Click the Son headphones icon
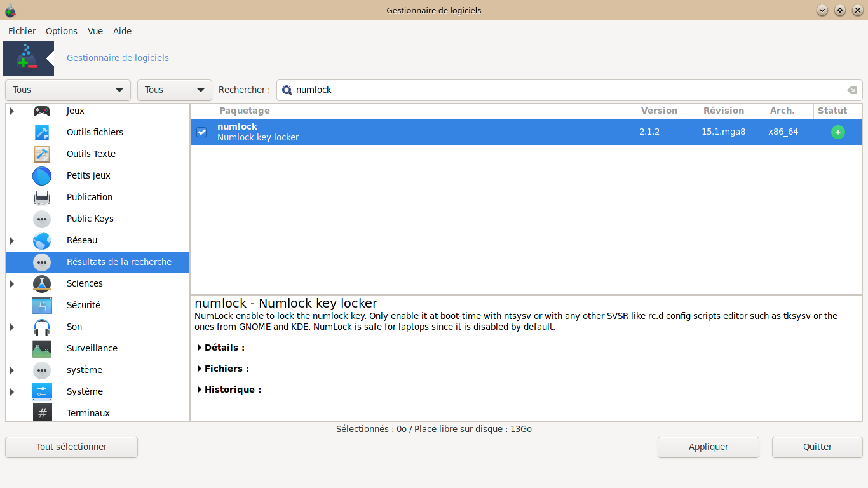Screen dimensions: 868x488 [42, 327]
